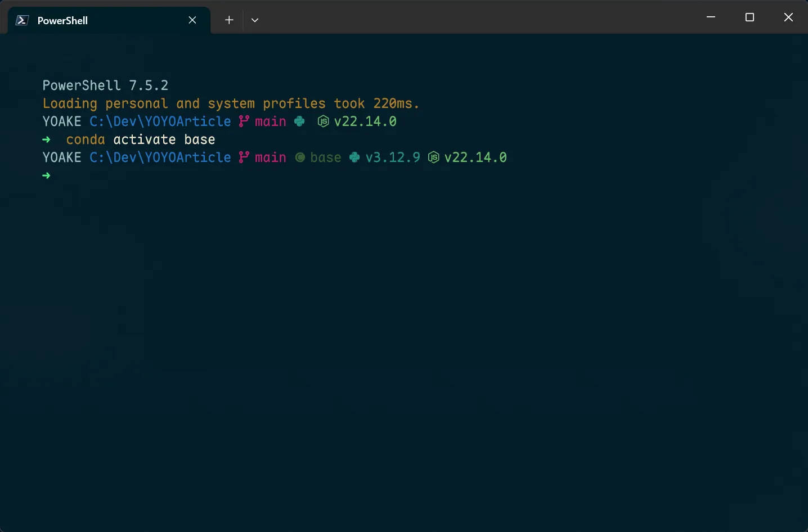The height and width of the screenshot is (532, 808).
Task: Click 'main' branch name on first prompt
Action: tap(271, 121)
